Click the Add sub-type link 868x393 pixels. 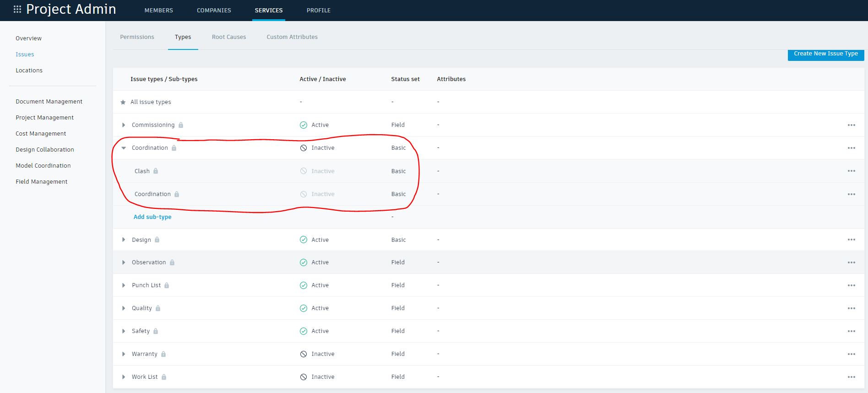[152, 217]
